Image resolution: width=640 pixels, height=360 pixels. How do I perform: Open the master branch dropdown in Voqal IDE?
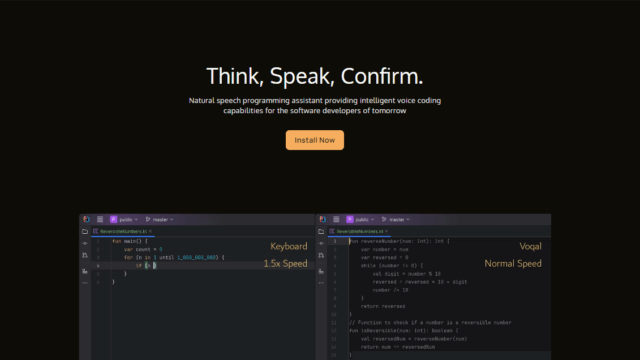(396, 220)
